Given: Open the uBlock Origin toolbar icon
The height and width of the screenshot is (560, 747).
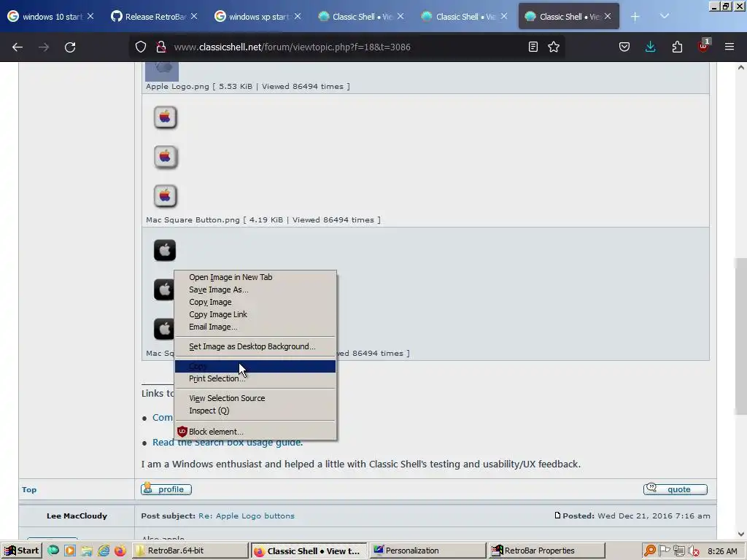Looking at the screenshot, I should click(704, 46).
